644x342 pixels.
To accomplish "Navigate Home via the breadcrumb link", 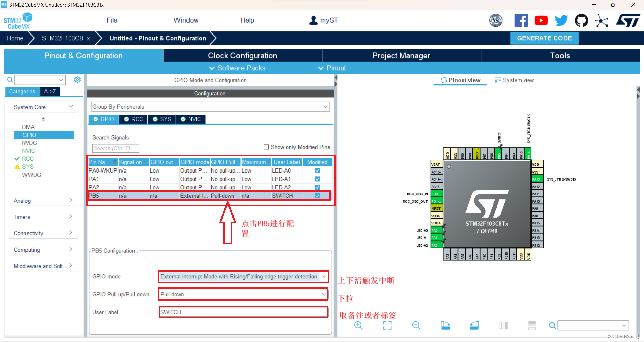I will click(x=15, y=38).
